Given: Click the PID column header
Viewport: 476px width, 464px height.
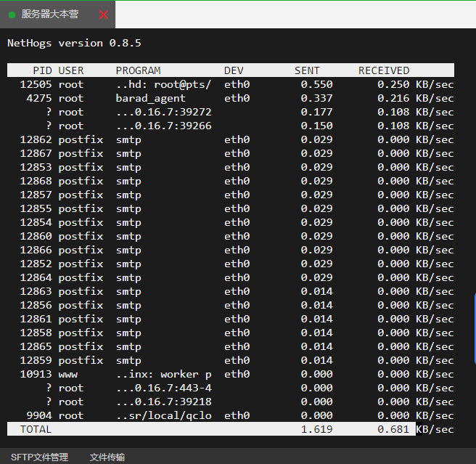Looking at the screenshot, I should click(x=42, y=70).
